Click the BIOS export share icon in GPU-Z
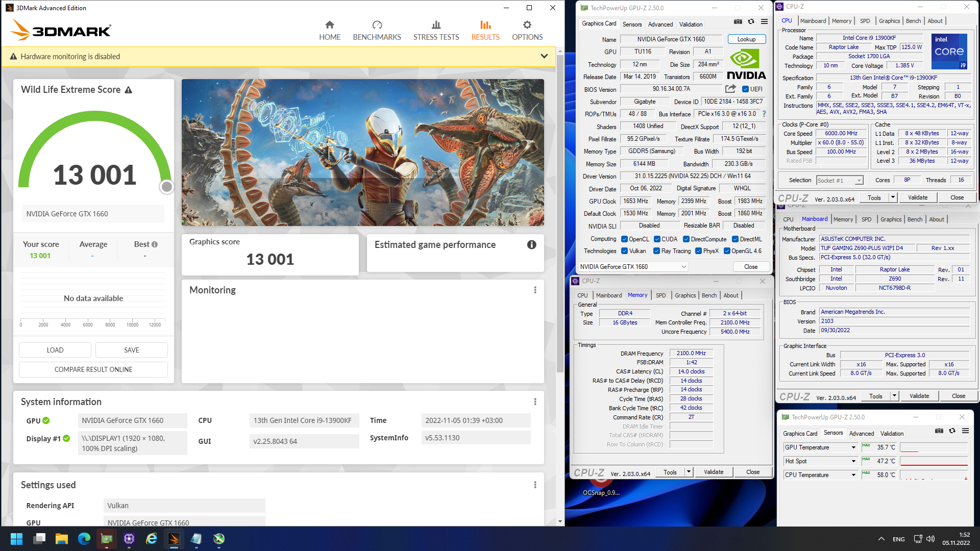The height and width of the screenshot is (551, 980). tap(730, 89)
